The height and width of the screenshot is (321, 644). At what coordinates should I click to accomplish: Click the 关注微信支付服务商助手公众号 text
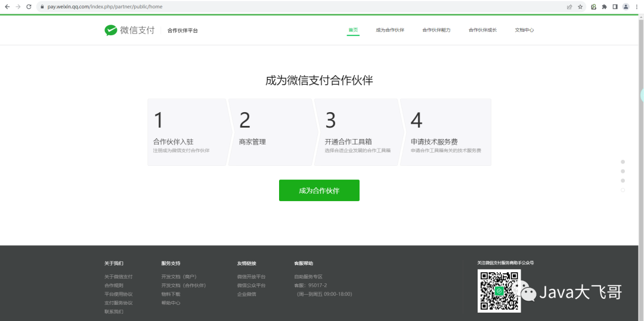click(506, 263)
